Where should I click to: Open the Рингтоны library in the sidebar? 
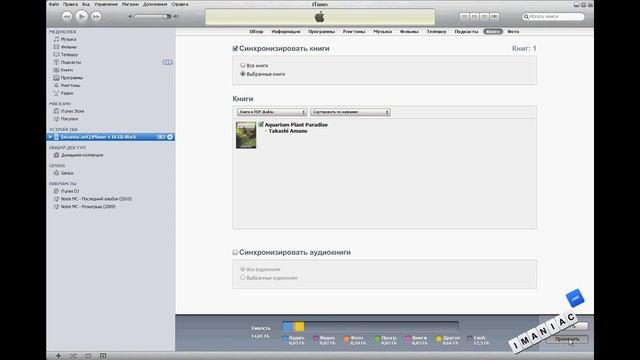coord(70,85)
